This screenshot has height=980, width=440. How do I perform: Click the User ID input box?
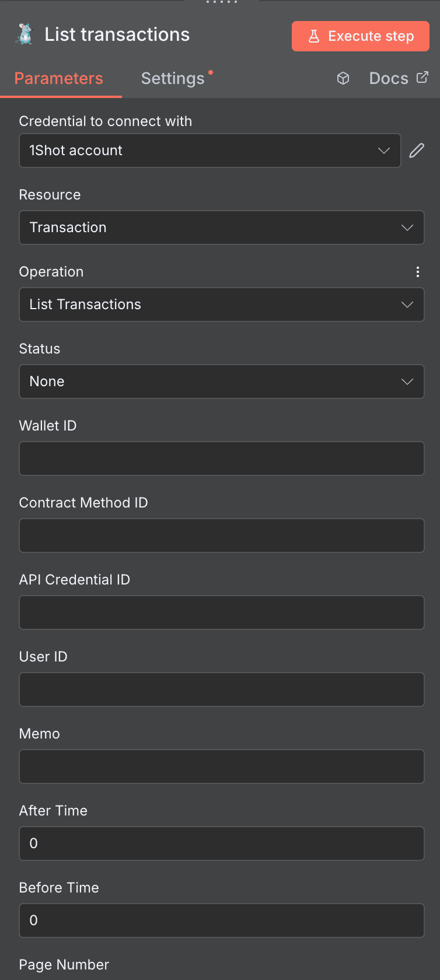tap(222, 689)
